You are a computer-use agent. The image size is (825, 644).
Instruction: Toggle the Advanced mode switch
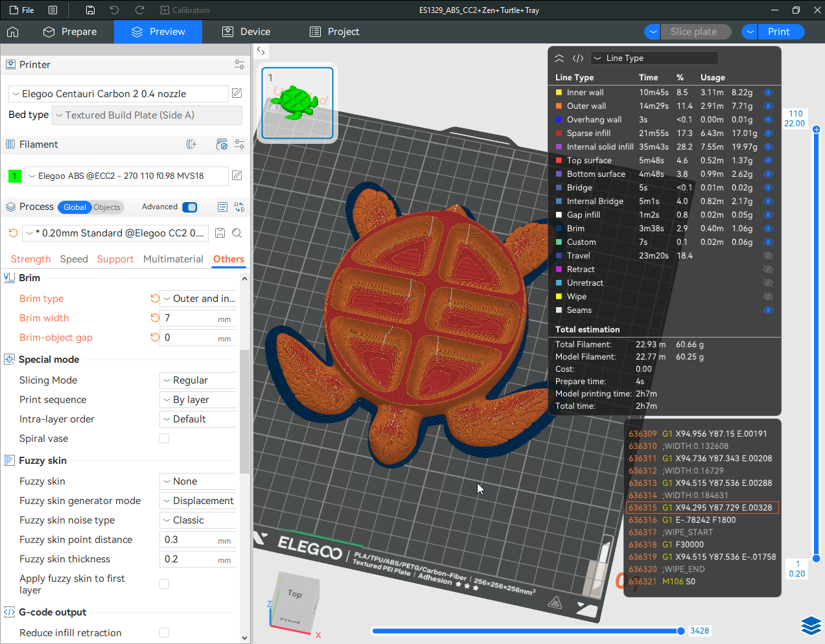pyautogui.click(x=190, y=207)
